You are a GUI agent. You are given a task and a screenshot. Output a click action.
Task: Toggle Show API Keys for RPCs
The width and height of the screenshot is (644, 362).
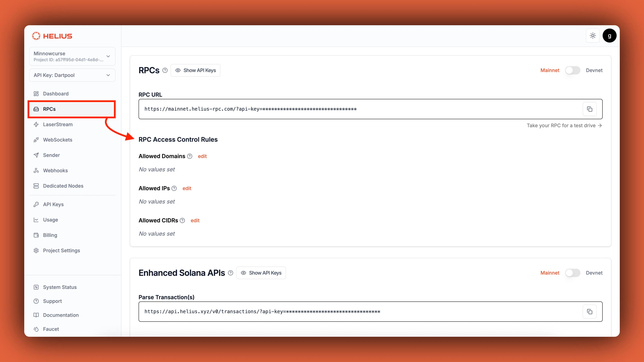pyautogui.click(x=195, y=70)
